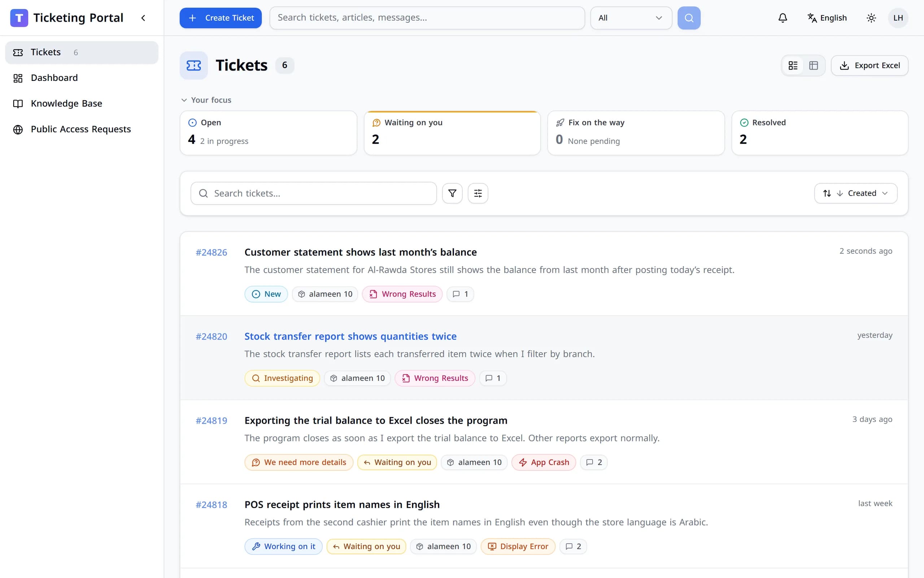
Task: Click the Create Ticket button
Action: (221, 18)
